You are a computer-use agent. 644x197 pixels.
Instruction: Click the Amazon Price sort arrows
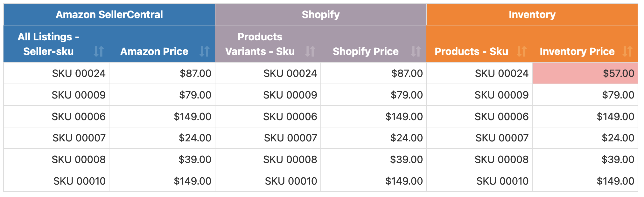(204, 51)
